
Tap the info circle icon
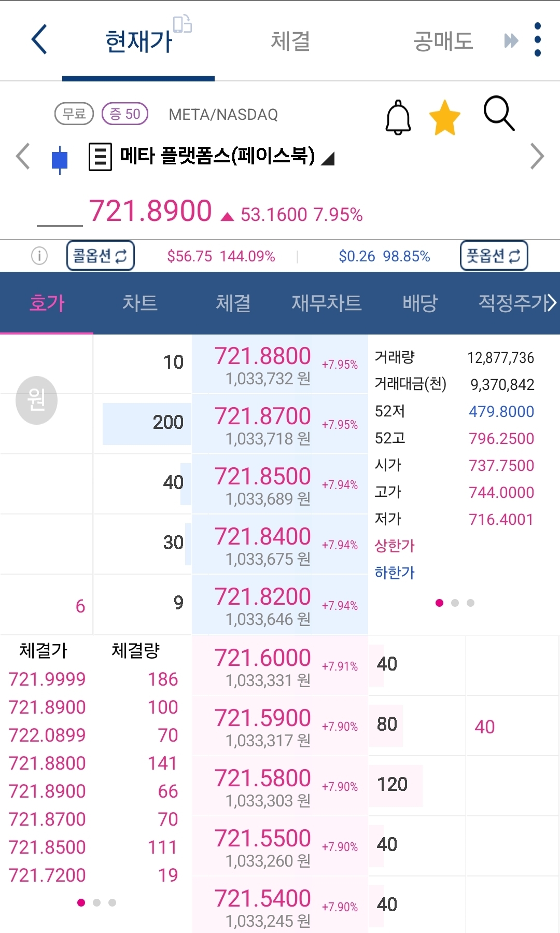(x=39, y=256)
